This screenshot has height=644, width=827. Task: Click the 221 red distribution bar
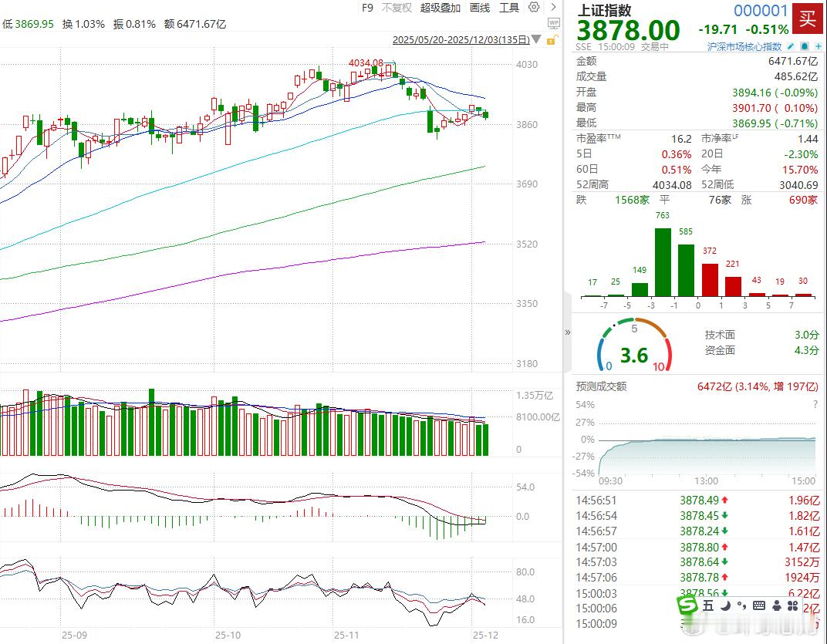coord(733,286)
